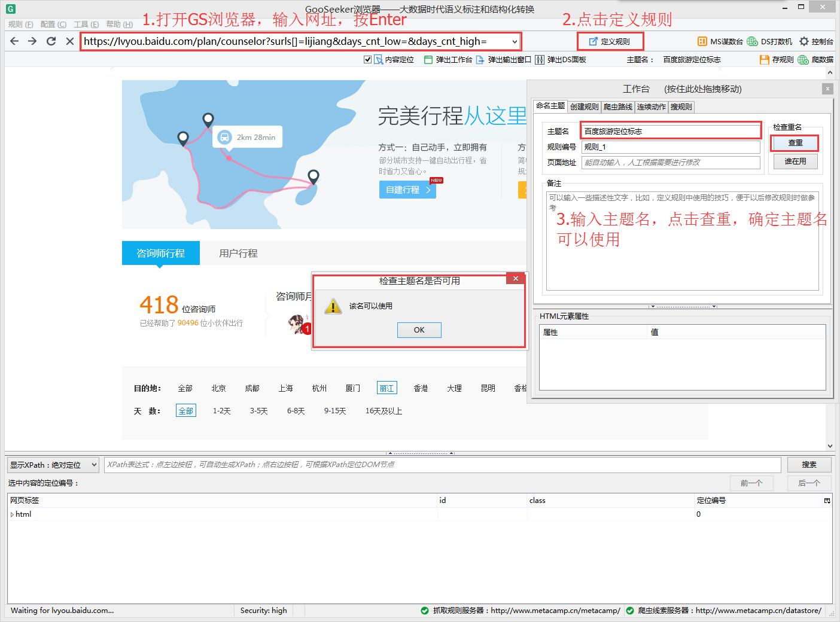The image size is (840, 622).
Task: Click the 后一个 next button
Action: click(x=809, y=483)
